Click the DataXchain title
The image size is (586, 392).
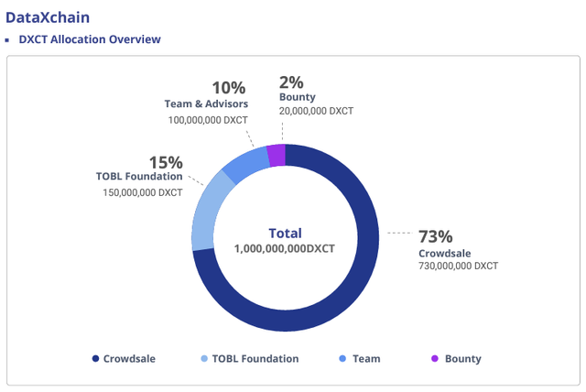click(x=48, y=17)
